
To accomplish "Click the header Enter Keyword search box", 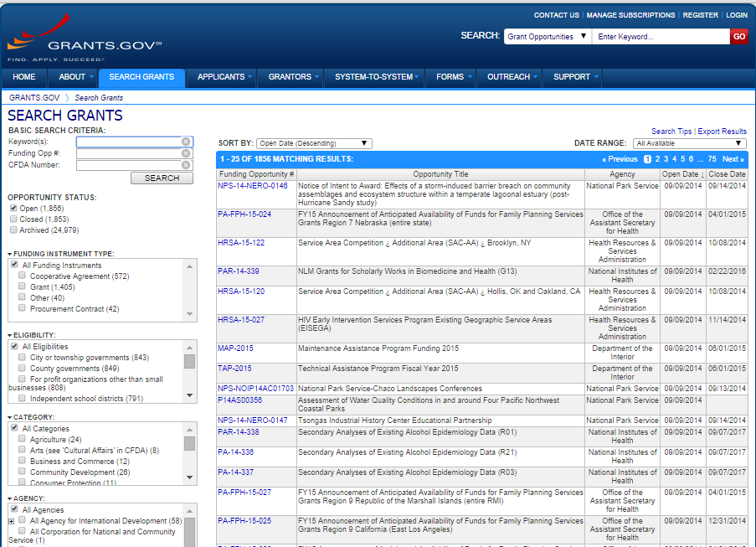I will coord(660,37).
